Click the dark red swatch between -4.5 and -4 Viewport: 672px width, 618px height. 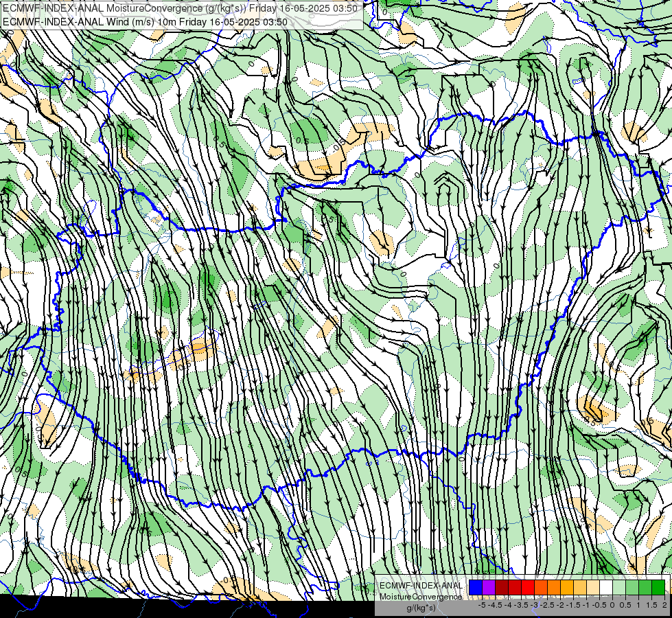502,587
